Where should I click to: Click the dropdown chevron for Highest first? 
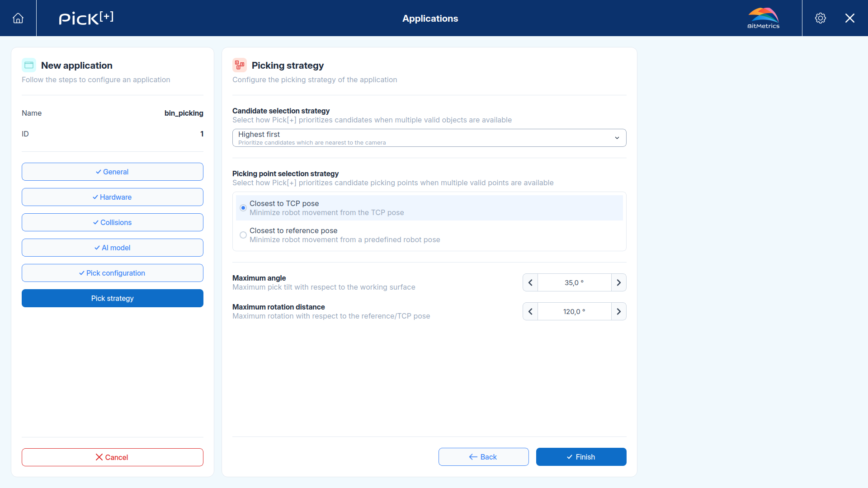617,138
